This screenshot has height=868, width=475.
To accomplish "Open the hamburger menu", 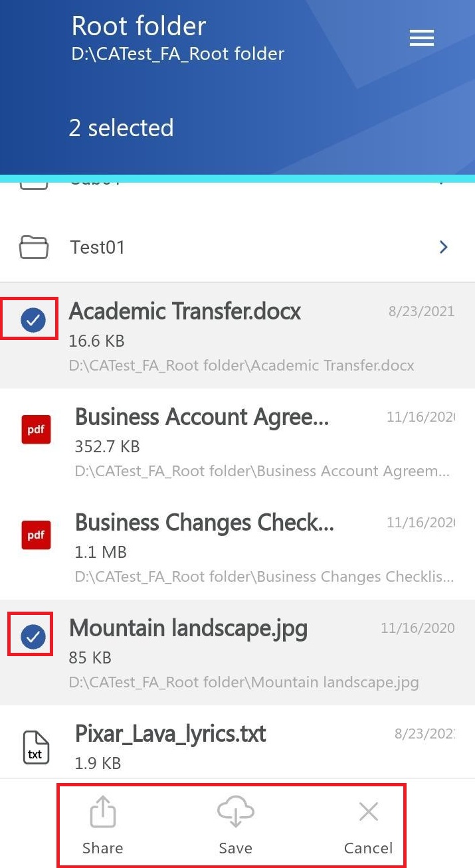I will 421,38.
